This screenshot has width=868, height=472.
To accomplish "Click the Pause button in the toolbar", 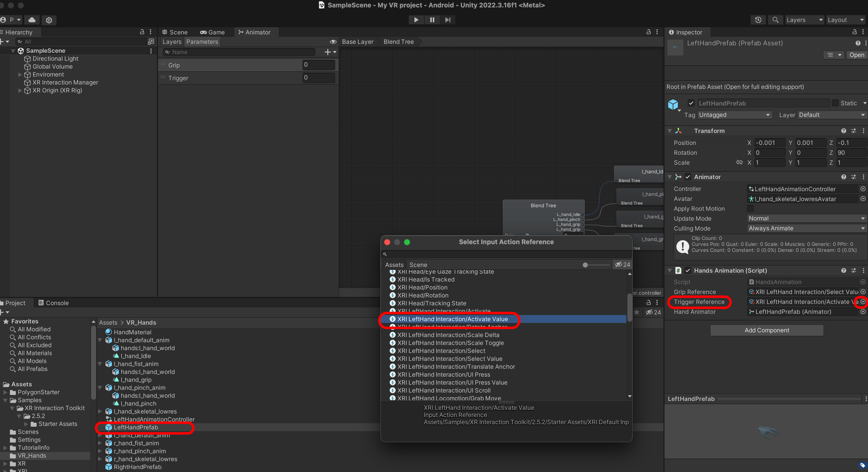I will (432, 20).
